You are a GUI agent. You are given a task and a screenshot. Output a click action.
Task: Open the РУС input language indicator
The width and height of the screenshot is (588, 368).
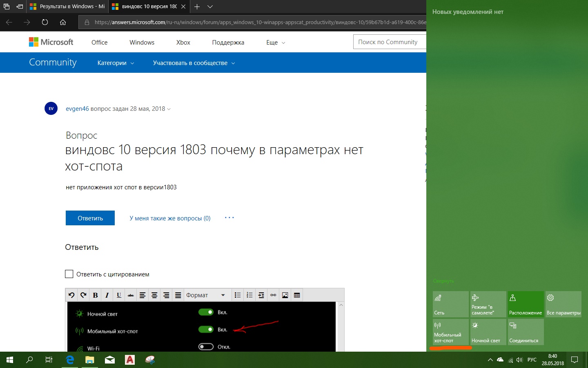532,360
